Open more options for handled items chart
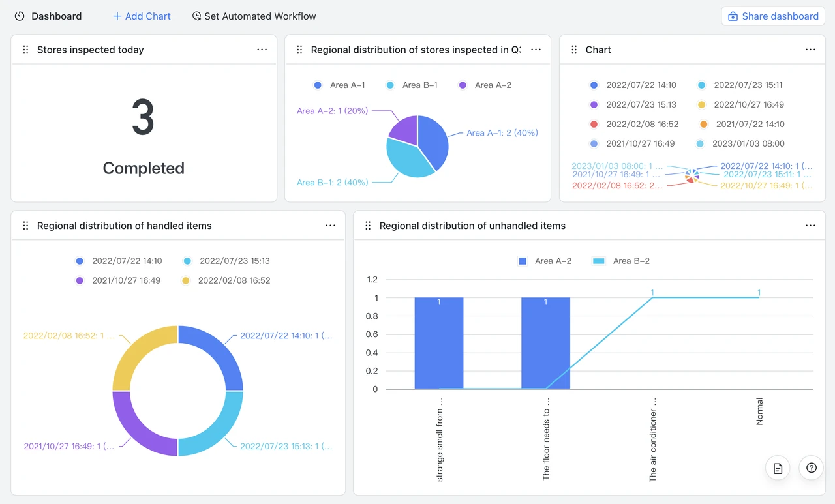The image size is (835, 504). coord(330,226)
